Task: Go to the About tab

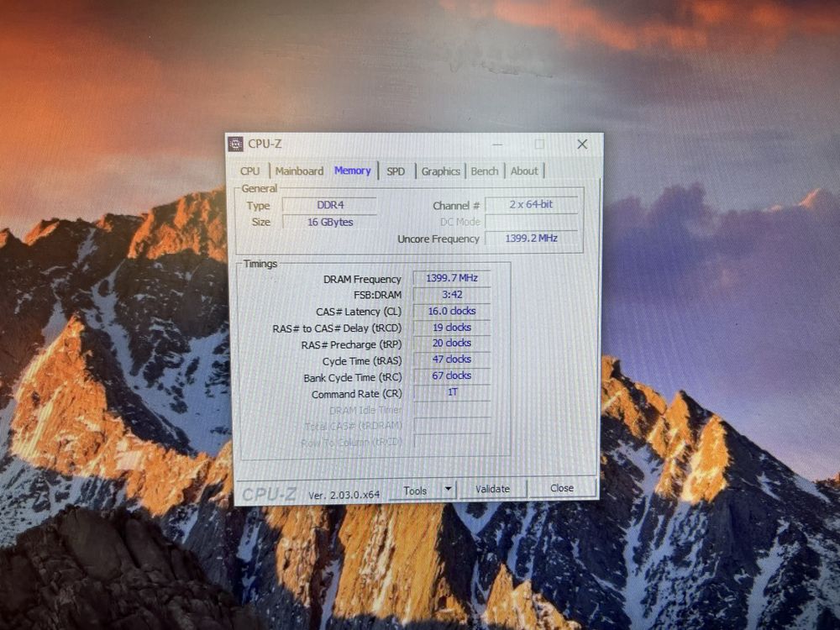Action: click(x=524, y=171)
